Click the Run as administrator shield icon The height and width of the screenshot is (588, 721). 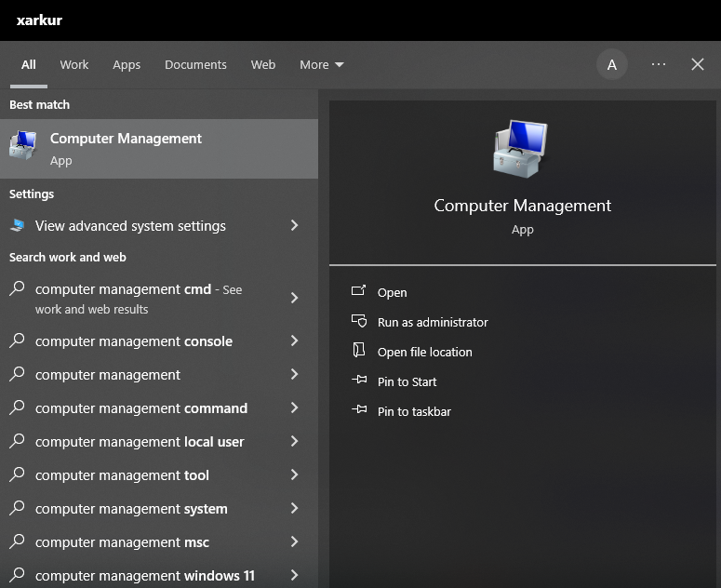tap(359, 320)
